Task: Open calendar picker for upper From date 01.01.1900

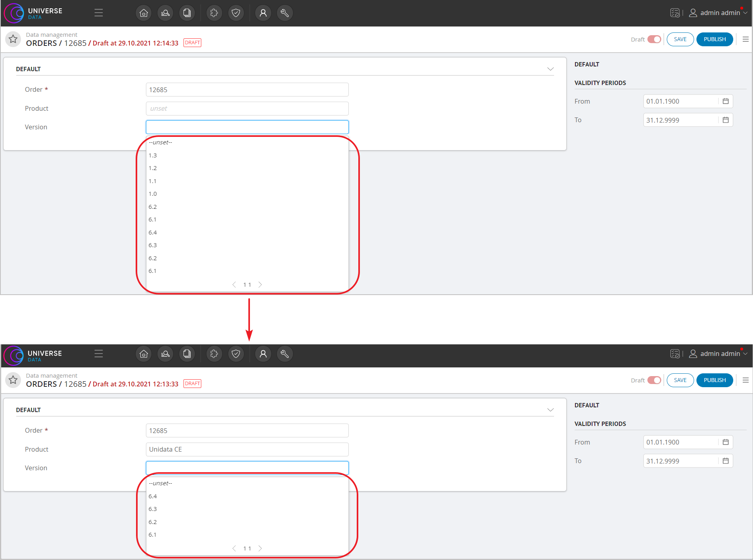Action: pos(726,101)
